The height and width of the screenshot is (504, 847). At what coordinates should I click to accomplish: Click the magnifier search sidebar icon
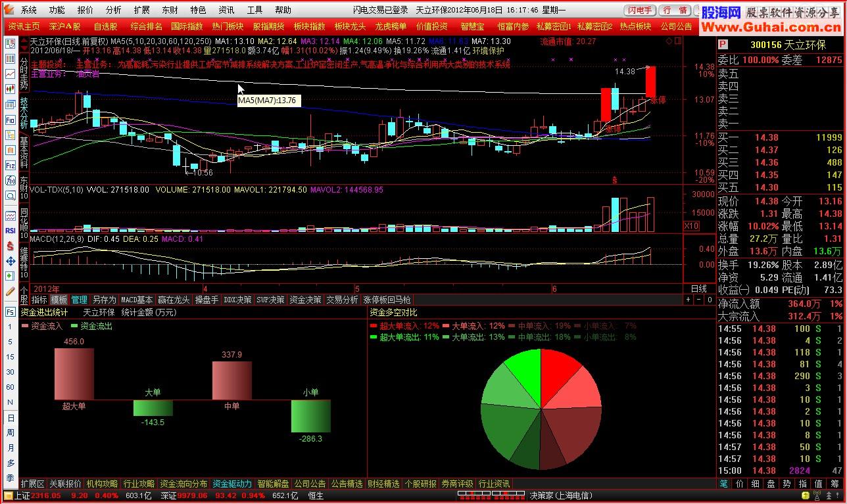11,196
